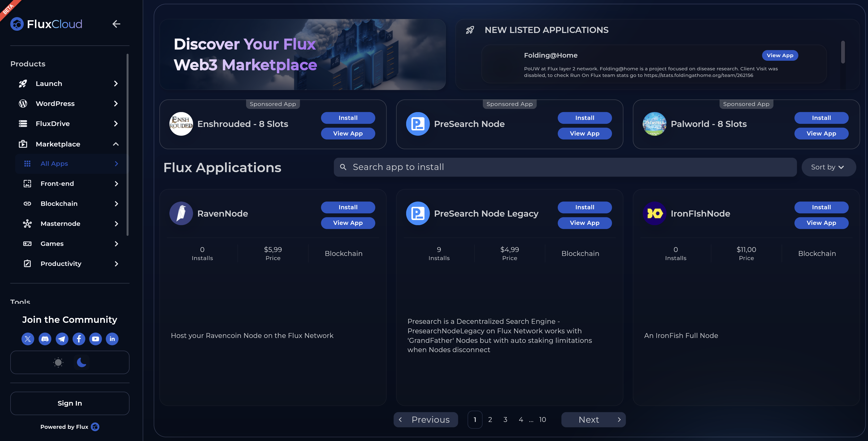Screen dimensions: 868x441
Task: Click the RavenNode app logo
Action: (x=181, y=213)
